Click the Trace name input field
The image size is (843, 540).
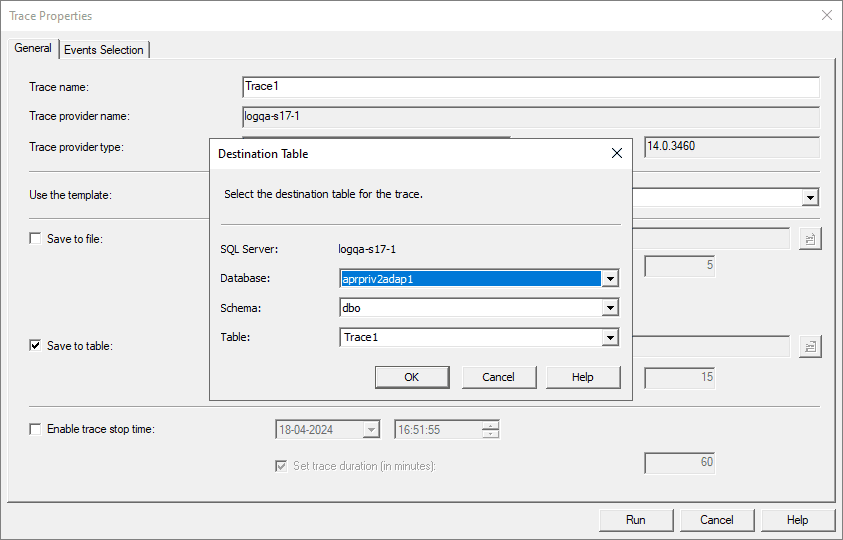(531, 87)
